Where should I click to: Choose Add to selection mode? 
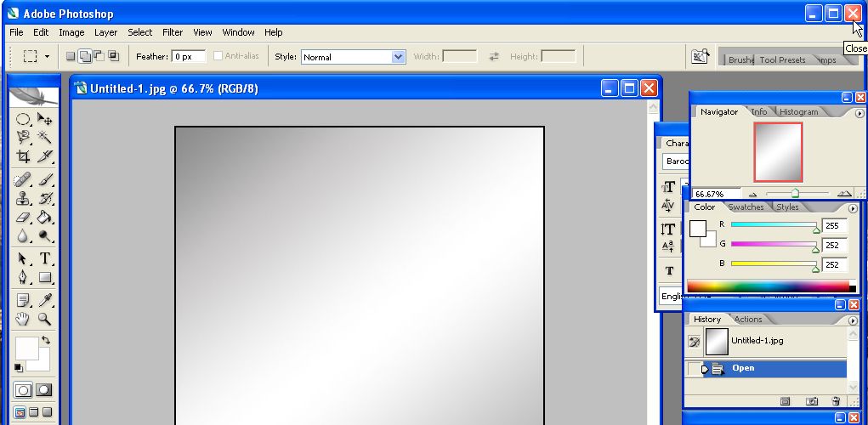(84, 56)
